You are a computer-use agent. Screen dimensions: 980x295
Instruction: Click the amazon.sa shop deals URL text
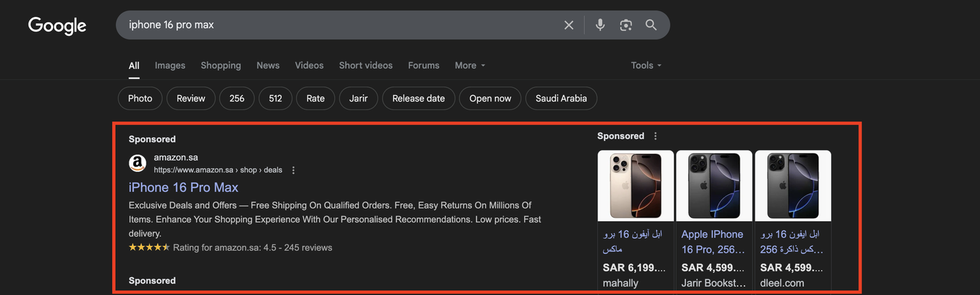tap(218, 170)
